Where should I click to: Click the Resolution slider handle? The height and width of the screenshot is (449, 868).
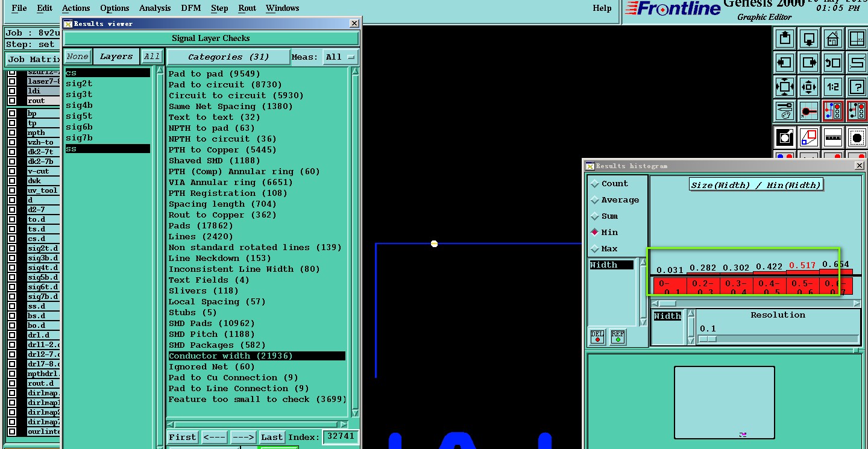708,339
